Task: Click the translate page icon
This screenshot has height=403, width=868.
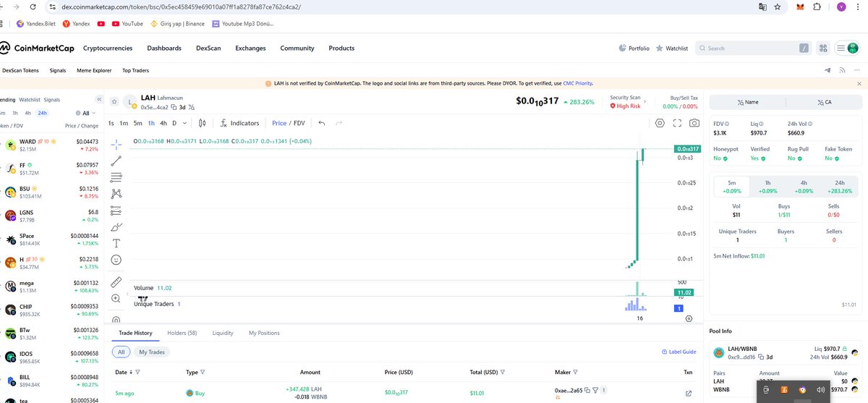Action: pyautogui.click(x=762, y=7)
